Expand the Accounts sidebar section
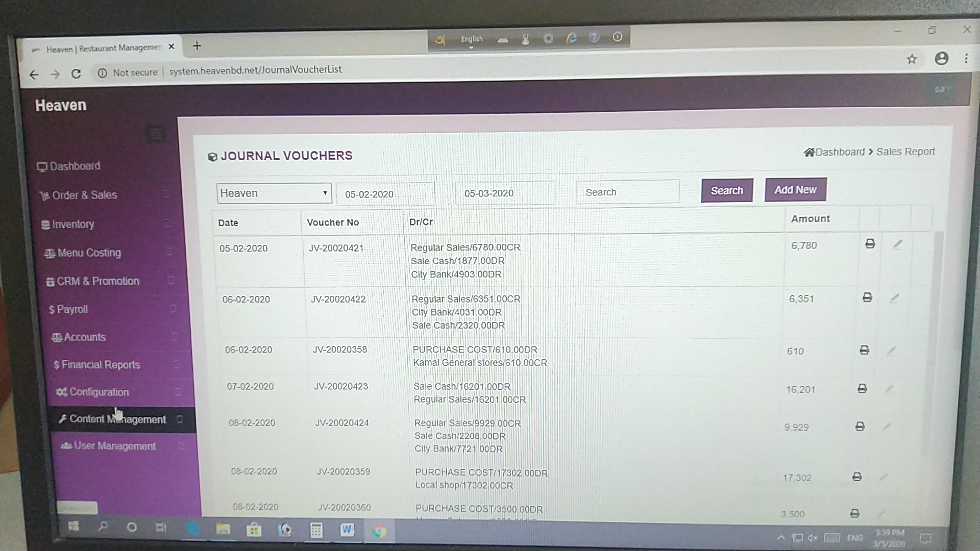 (x=85, y=337)
